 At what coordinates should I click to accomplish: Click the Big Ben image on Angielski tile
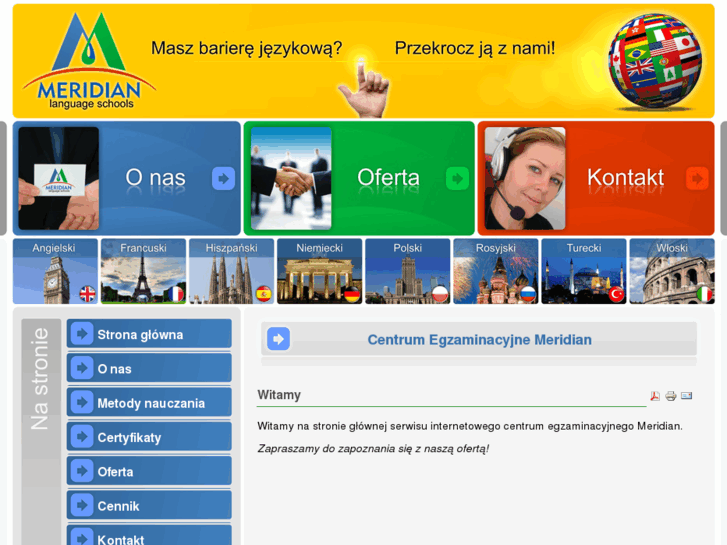click(x=56, y=280)
